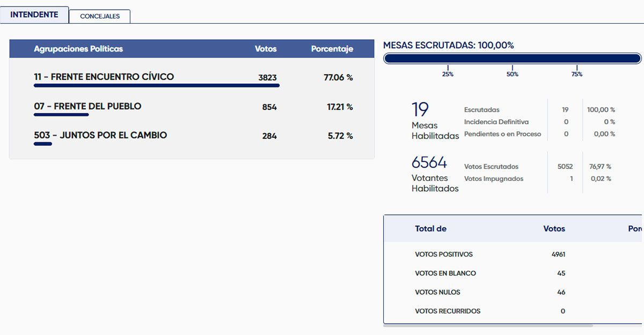Viewport: 644px width, 335px height.
Task: Click the Agrupaciones Políticas column header
Action: click(78, 49)
